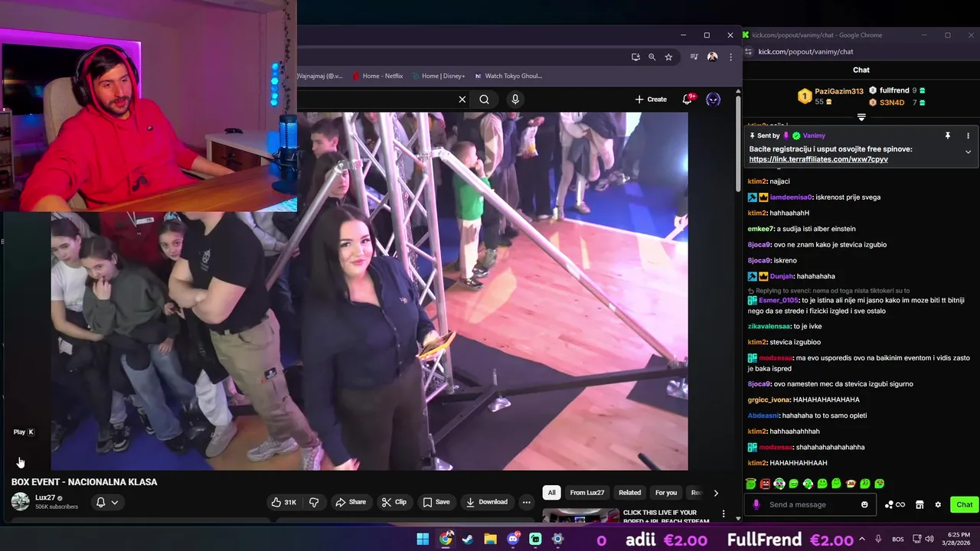Viewport: 980px width, 551px height.
Task: Open emoji picker in Kick message box
Action: [x=864, y=504]
